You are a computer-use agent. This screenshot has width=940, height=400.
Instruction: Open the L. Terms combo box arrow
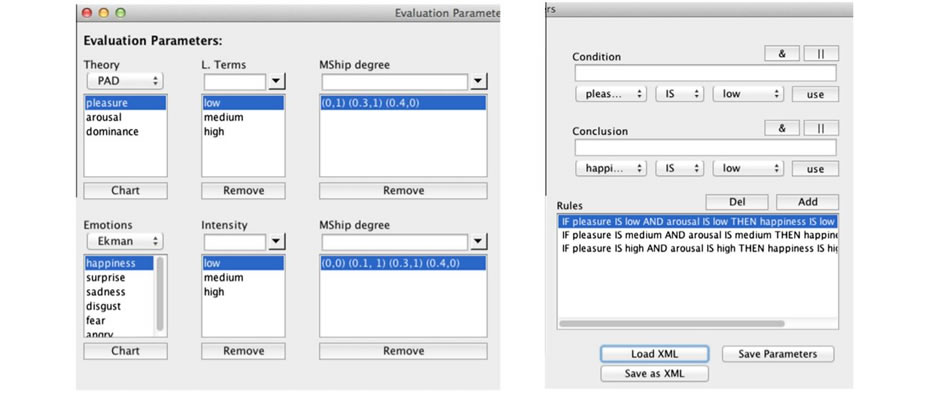click(x=277, y=81)
